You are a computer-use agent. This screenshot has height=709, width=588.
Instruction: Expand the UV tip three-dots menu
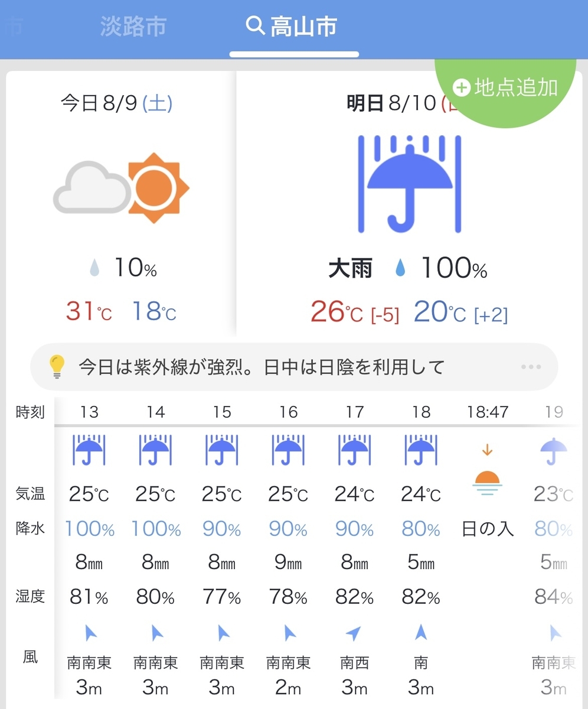(531, 367)
